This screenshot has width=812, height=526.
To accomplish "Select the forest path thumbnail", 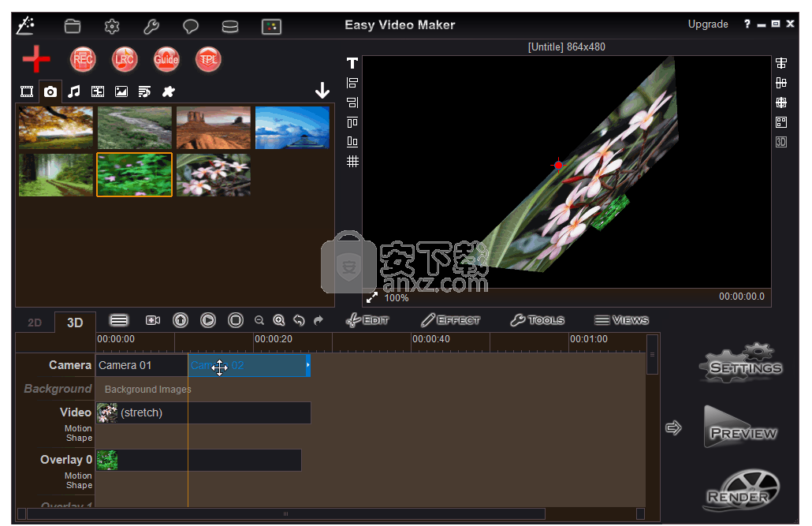I will pyautogui.click(x=56, y=174).
